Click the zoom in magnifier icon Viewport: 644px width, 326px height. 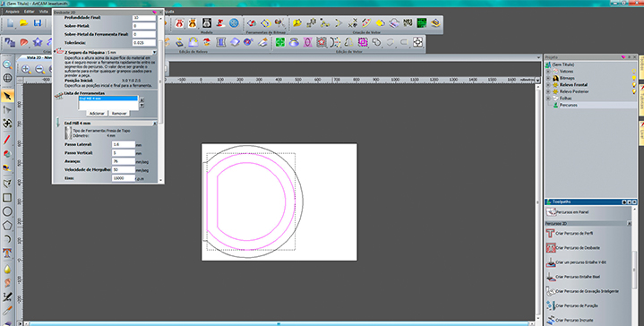pyautogui.click(x=26, y=69)
